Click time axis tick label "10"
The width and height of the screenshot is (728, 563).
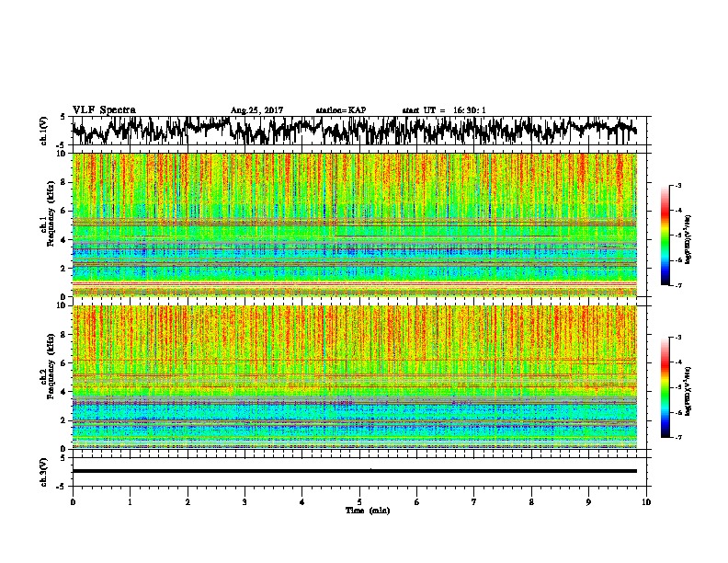(x=646, y=502)
